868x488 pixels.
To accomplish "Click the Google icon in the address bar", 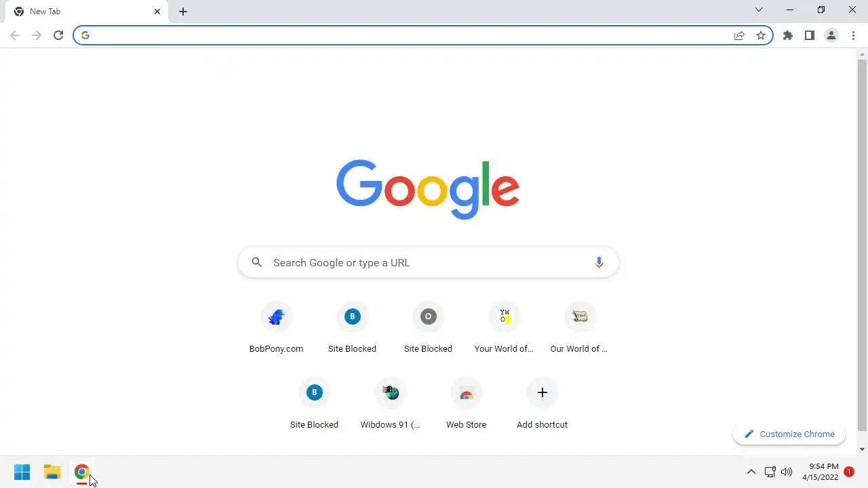I will [x=85, y=35].
